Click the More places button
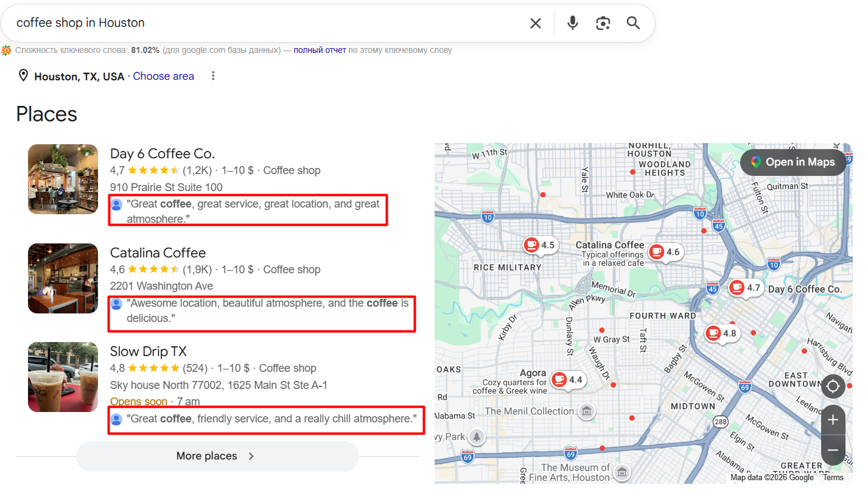The height and width of the screenshot is (496, 868). pyautogui.click(x=217, y=456)
